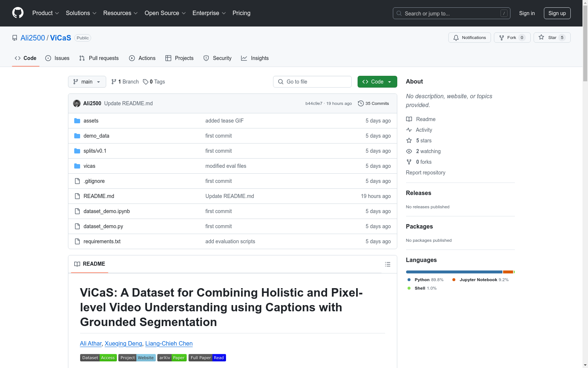Click the commits history clock icon
Screen dimensions: 588x368
pos(361,103)
